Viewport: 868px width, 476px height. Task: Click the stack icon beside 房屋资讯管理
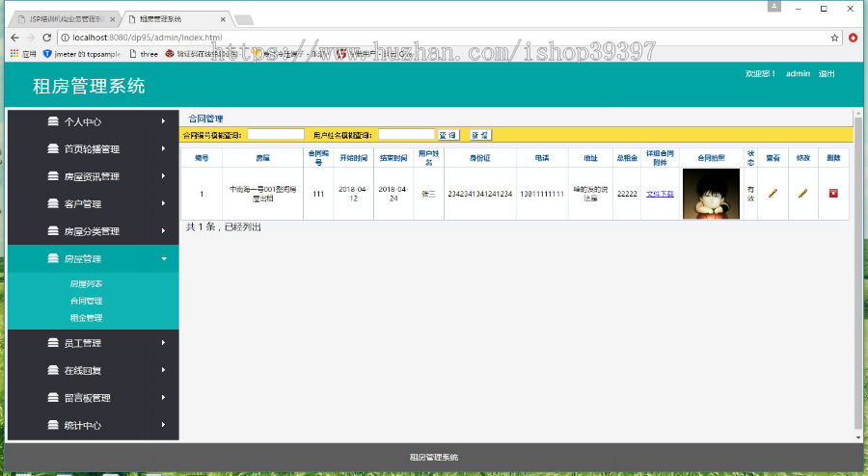(53, 175)
